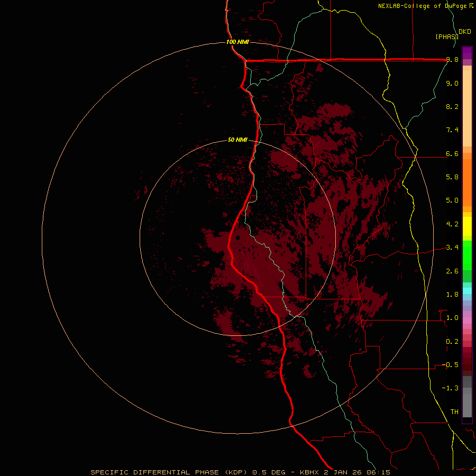Click the -1.3 value on the color scale
This screenshot has width=476, height=476.
click(x=450, y=388)
